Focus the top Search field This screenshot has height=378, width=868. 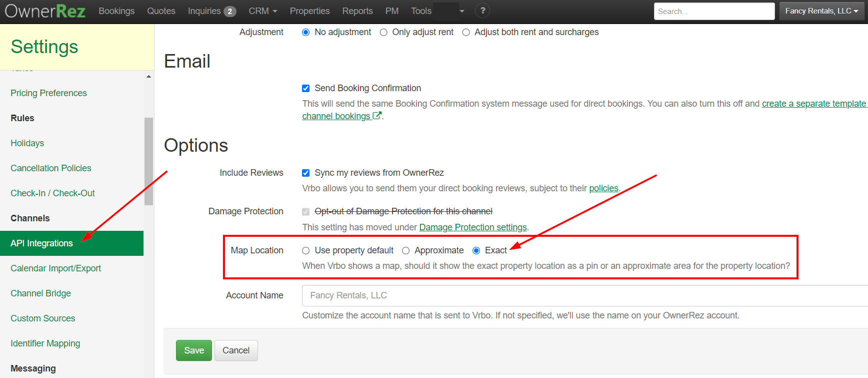pyautogui.click(x=714, y=11)
